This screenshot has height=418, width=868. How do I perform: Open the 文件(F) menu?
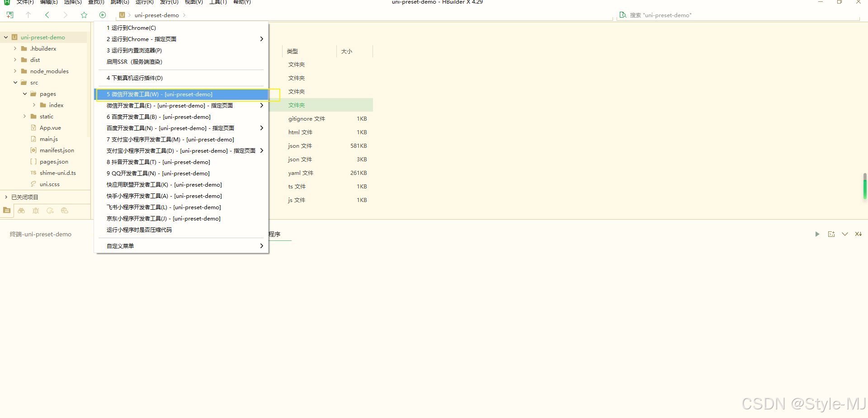pos(25,2)
